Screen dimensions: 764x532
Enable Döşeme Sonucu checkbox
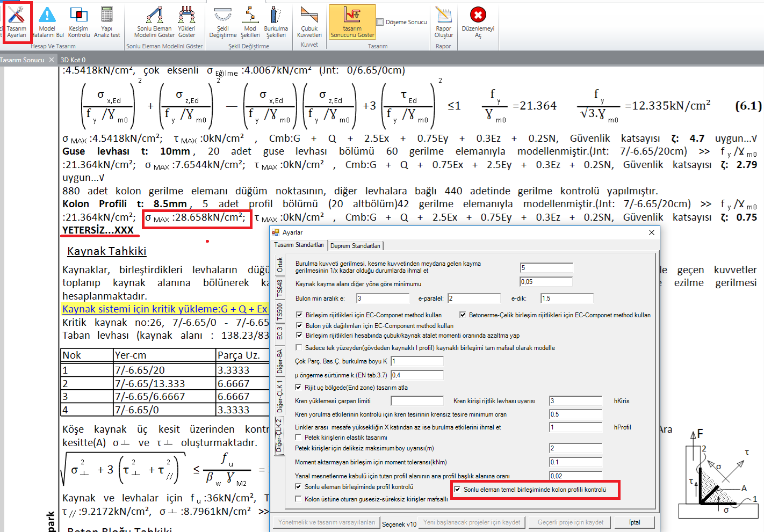(x=380, y=22)
